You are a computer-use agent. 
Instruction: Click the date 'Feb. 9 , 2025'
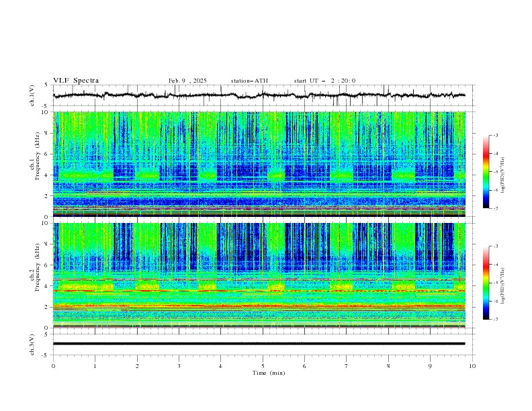click(187, 81)
